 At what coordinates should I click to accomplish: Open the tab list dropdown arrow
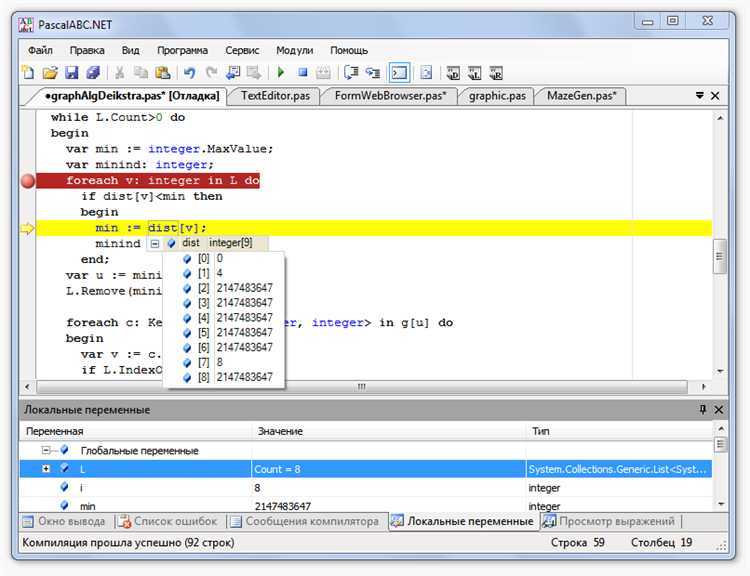coord(700,96)
